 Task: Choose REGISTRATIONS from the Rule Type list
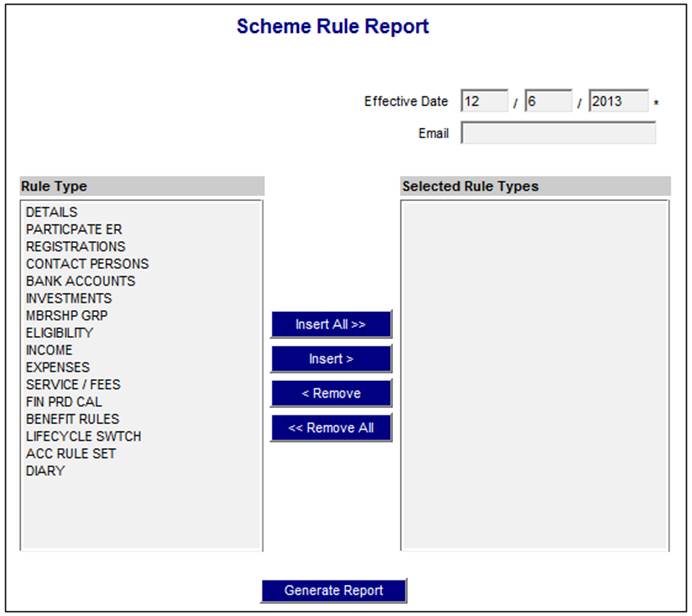pyautogui.click(x=76, y=246)
